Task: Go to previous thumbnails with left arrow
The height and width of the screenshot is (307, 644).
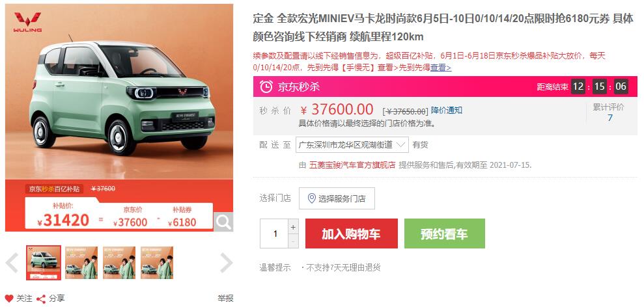Action: point(12,263)
